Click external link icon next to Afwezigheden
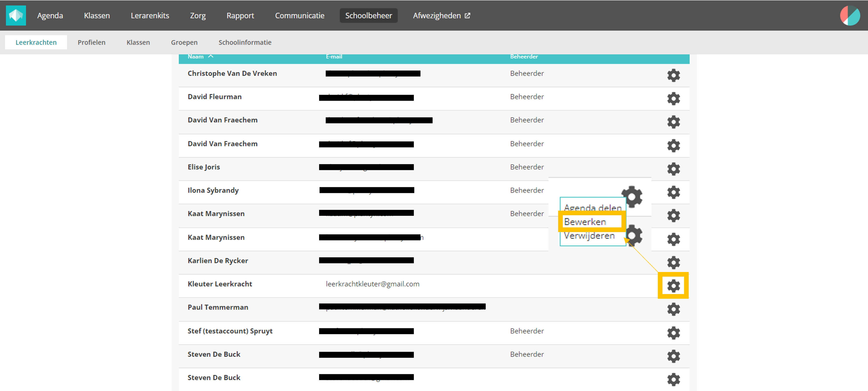This screenshot has height=391, width=868. [467, 15]
